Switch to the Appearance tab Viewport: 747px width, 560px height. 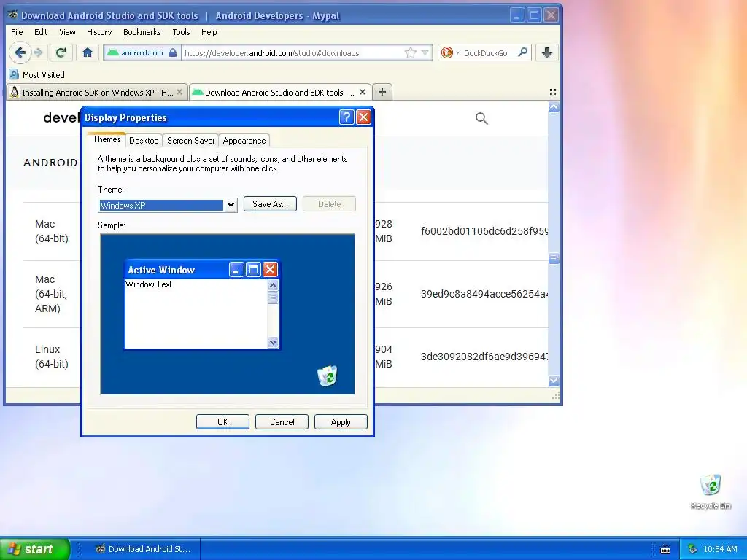pyautogui.click(x=244, y=141)
